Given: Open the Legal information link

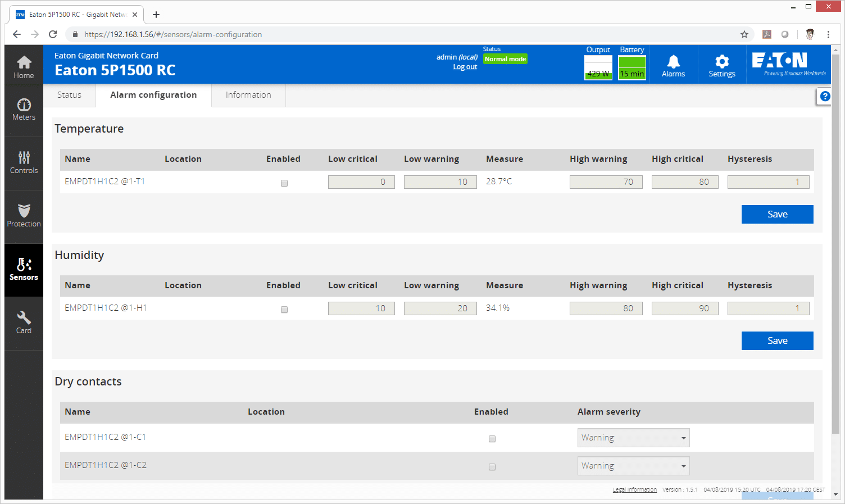Looking at the screenshot, I should 634,490.
